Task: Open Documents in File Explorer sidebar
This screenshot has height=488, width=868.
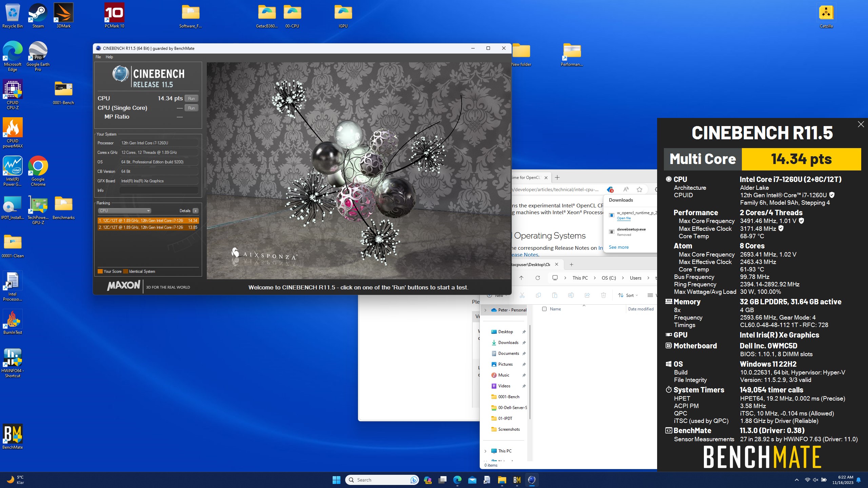Action: click(x=508, y=353)
